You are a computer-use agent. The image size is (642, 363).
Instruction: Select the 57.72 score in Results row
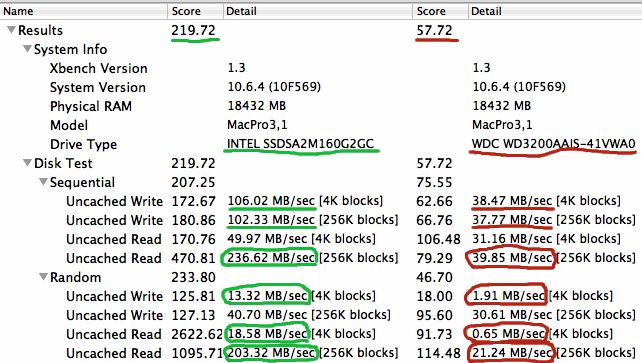[434, 30]
